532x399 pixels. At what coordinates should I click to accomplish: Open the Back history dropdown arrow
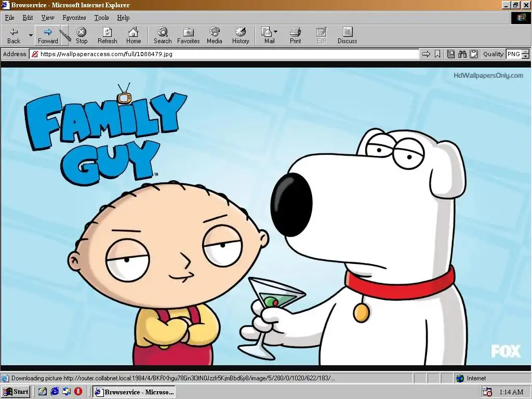(x=31, y=36)
